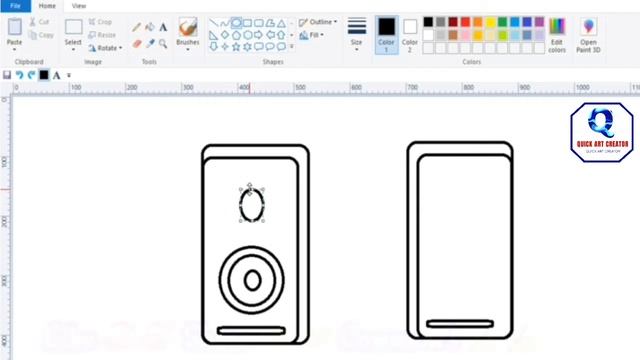Click the Save icon in quick access toolbar
640x360 pixels.
click(x=7, y=75)
